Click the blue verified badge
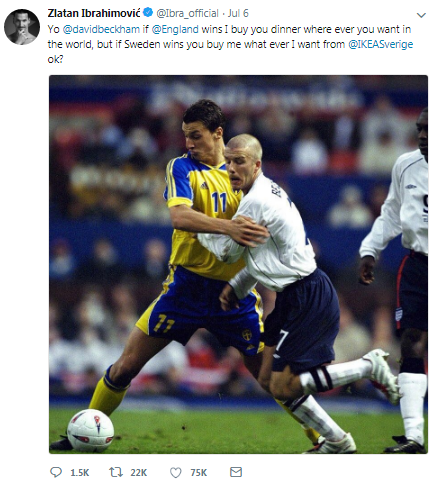435x484 pixels. point(148,13)
